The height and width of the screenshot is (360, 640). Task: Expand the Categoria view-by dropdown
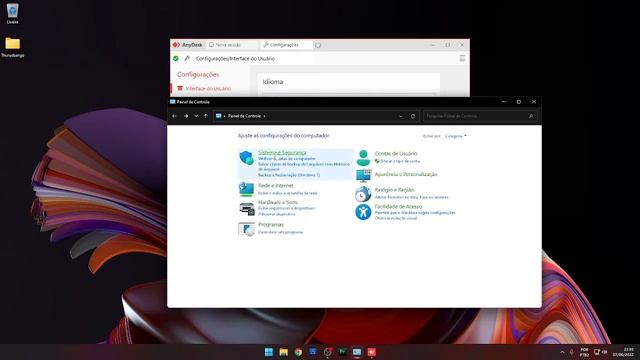456,136
